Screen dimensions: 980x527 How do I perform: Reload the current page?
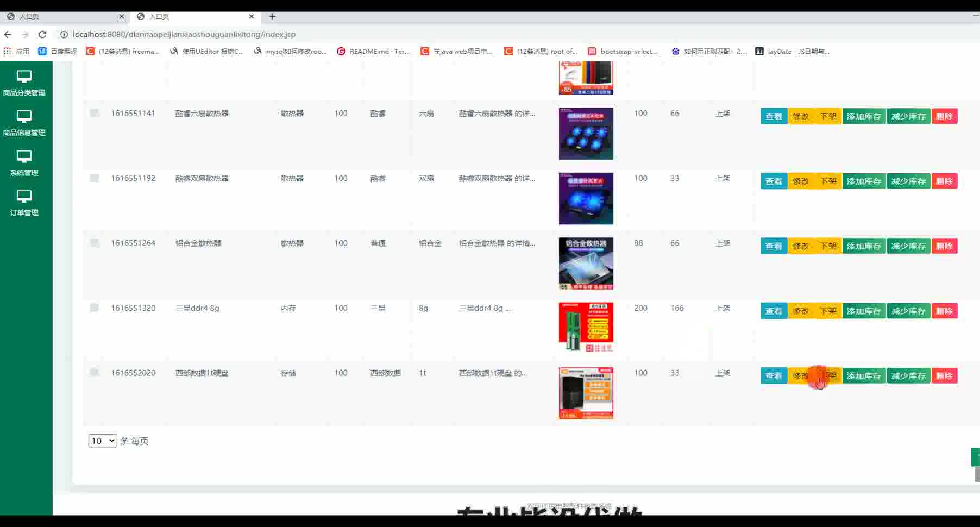[x=42, y=34]
